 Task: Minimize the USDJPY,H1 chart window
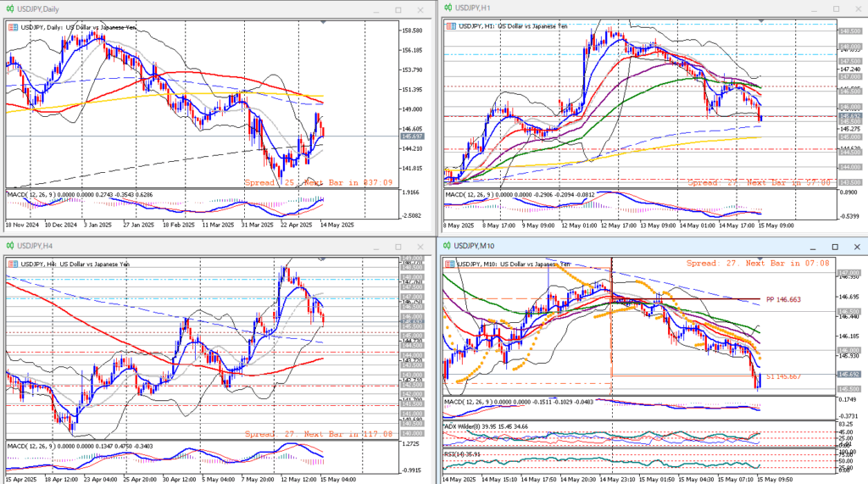click(815, 8)
